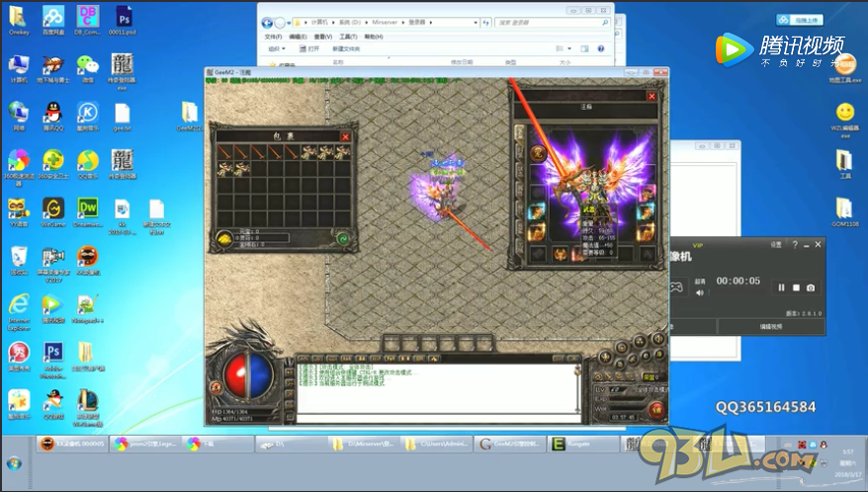868x492 pixels.
Task: Click 编辑视频 in KK recorder
Action: pos(771,327)
